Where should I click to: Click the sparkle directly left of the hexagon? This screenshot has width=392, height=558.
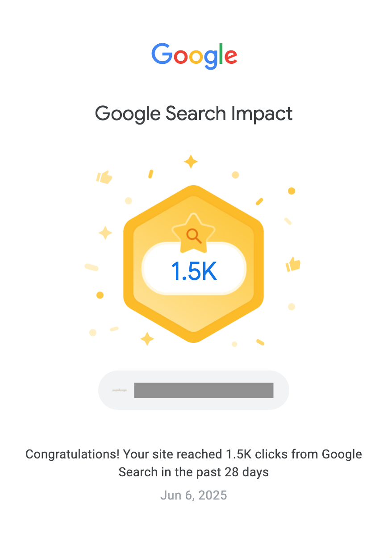point(105,233)
